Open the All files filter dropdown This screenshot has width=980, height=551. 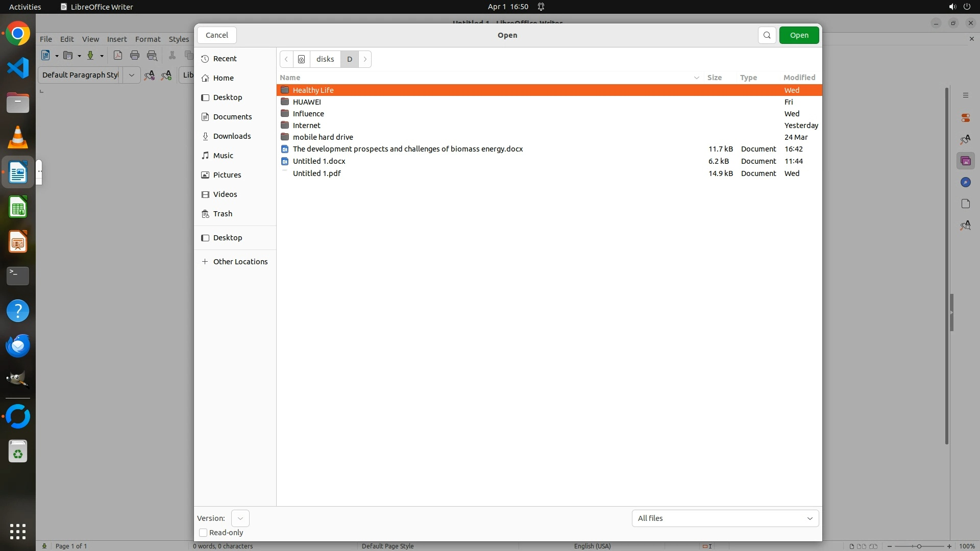(725, 518)
